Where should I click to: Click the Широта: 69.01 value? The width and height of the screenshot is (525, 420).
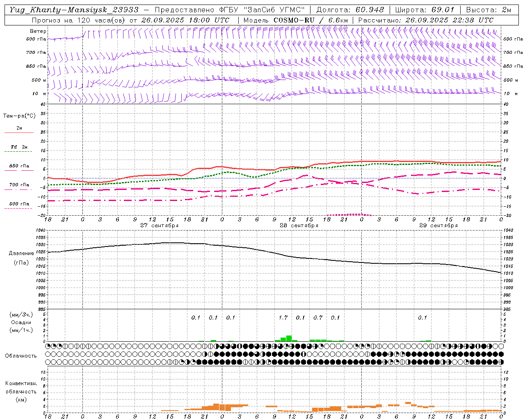[425, 10]
